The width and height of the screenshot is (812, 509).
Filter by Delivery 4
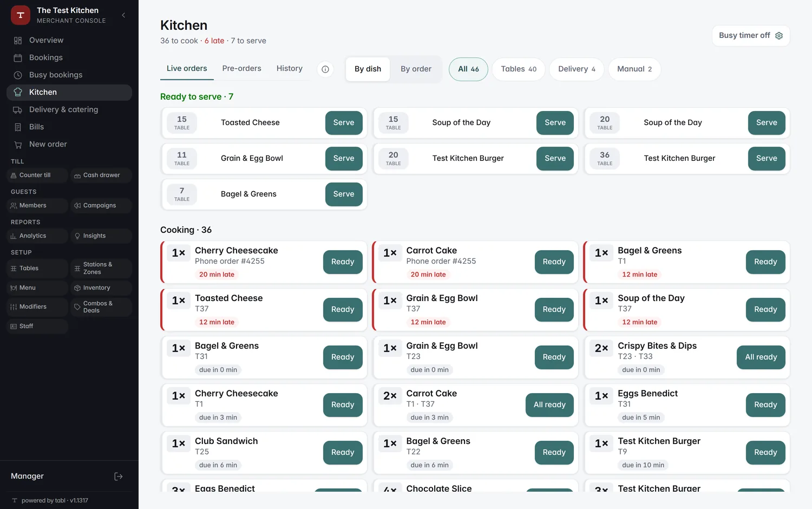click(x=577, y=69)
